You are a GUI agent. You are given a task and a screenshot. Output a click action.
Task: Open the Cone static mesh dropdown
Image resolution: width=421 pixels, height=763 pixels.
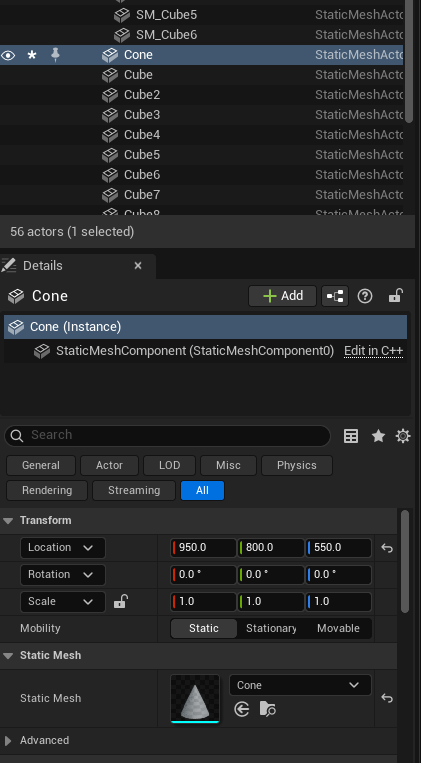300,685
